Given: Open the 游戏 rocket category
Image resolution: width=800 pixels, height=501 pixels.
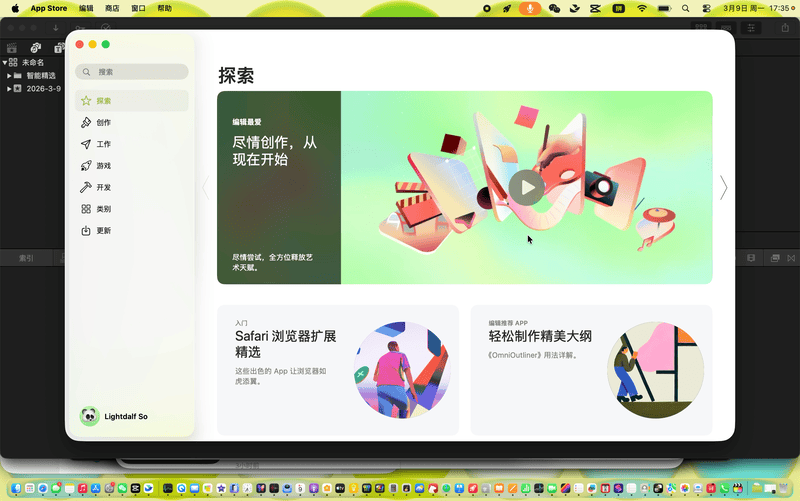Looking at the screenshot, I should 87,166.
